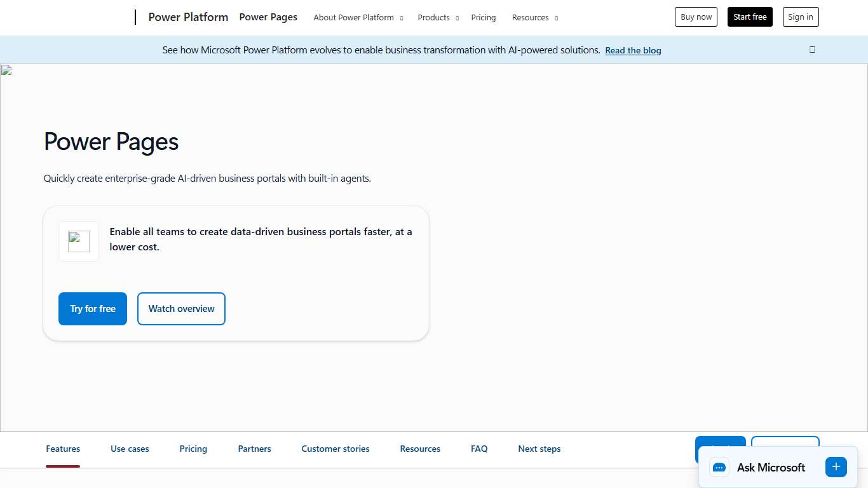
Task: Open the Customer stories tab
Action: (x=335, y=449)
